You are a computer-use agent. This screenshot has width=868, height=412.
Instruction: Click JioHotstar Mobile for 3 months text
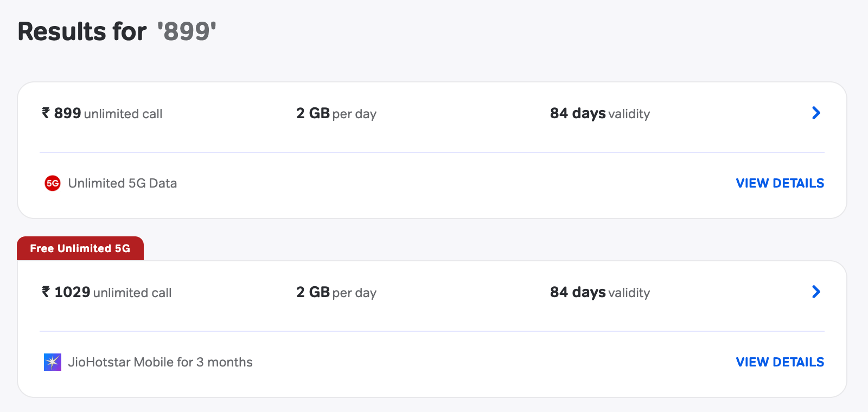(161, 362)
